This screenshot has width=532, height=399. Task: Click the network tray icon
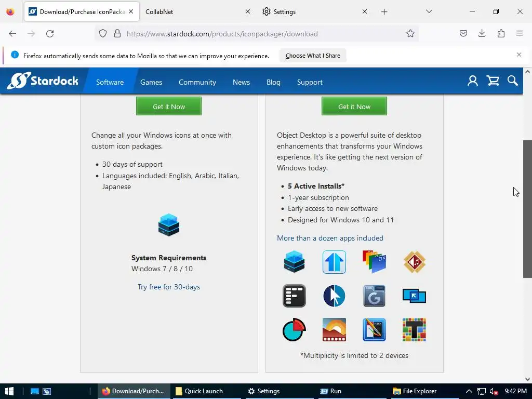[x=482, y=392]
